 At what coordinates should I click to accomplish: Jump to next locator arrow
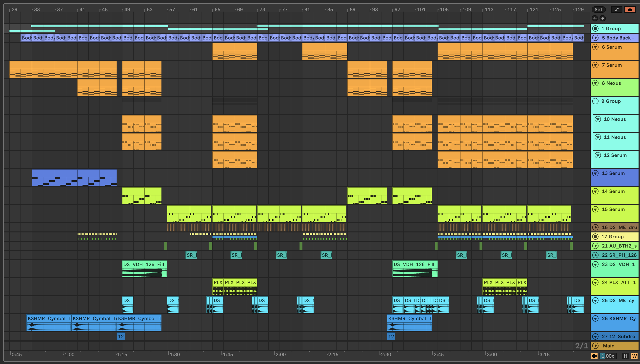click(x=603, y=18)
